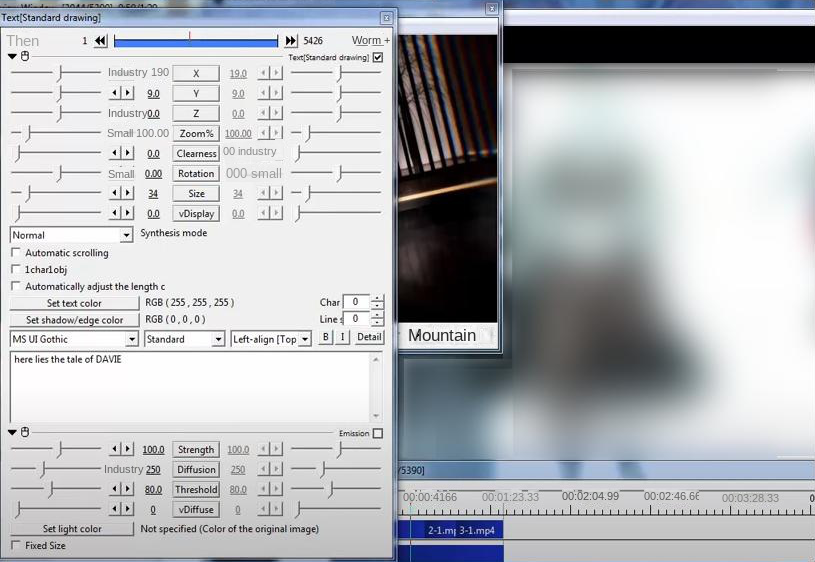Jump to last frame with fast-forward icon
This screenshot has width=815, height=562.
pos(291,41)
